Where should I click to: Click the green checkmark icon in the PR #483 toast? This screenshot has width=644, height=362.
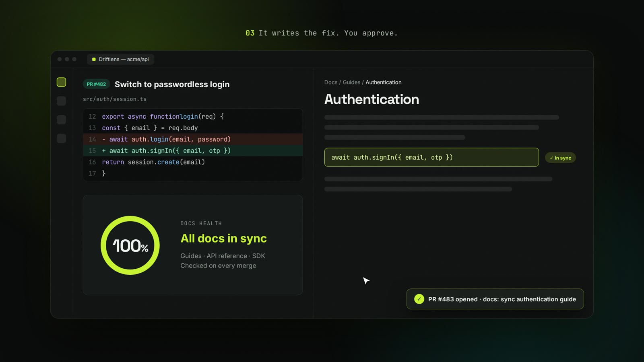click(419, 299)
